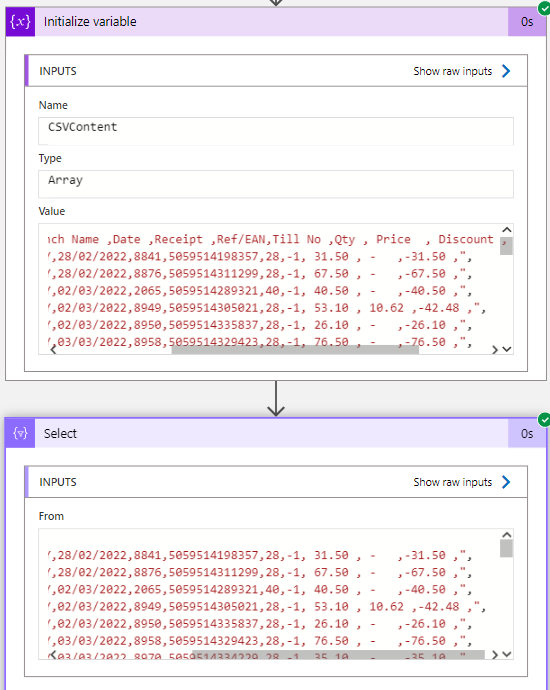The width and height of the screenshot is (550, 690).
Task: Click the Select action filter icon
Action: click(20, 433)
